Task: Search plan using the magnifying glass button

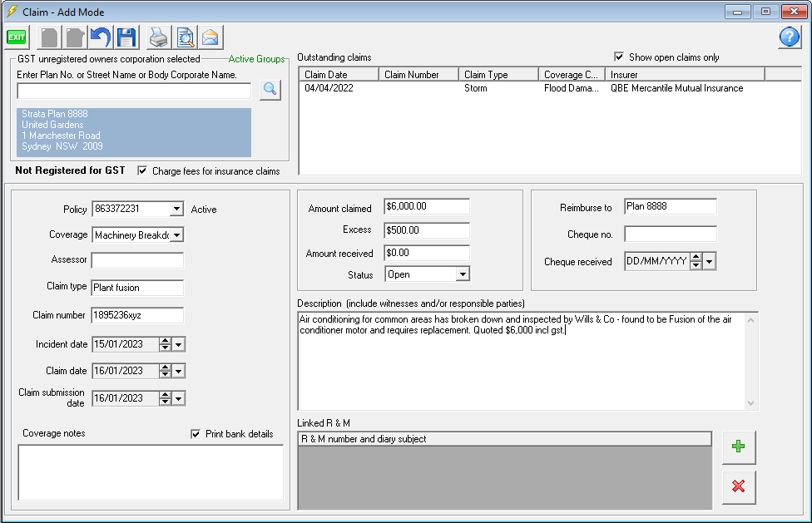Action: 270,91
